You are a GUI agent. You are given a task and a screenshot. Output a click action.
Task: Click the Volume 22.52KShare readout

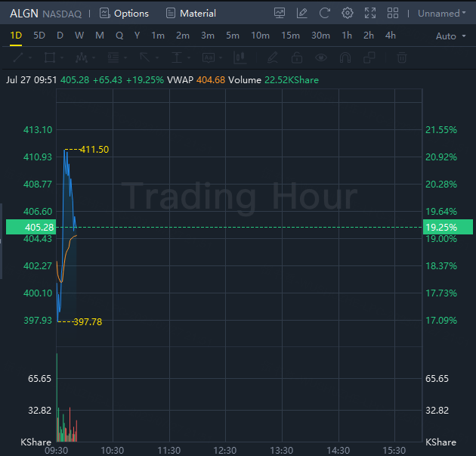(x=274, y=80)
